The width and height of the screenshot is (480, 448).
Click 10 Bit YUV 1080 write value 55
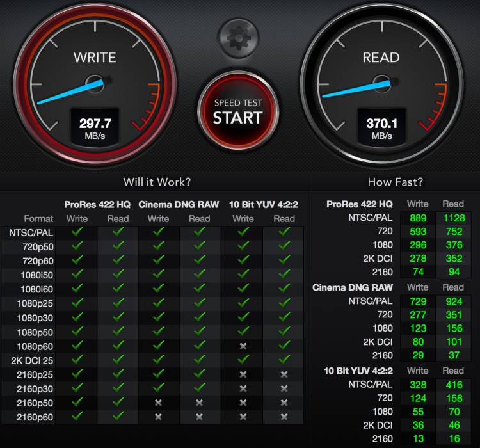(418, 412)
